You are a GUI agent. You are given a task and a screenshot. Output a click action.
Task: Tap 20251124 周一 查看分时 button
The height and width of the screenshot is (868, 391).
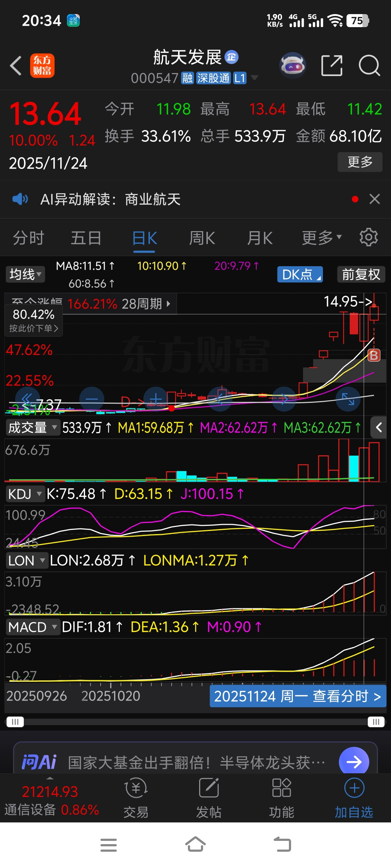point(298,696)
